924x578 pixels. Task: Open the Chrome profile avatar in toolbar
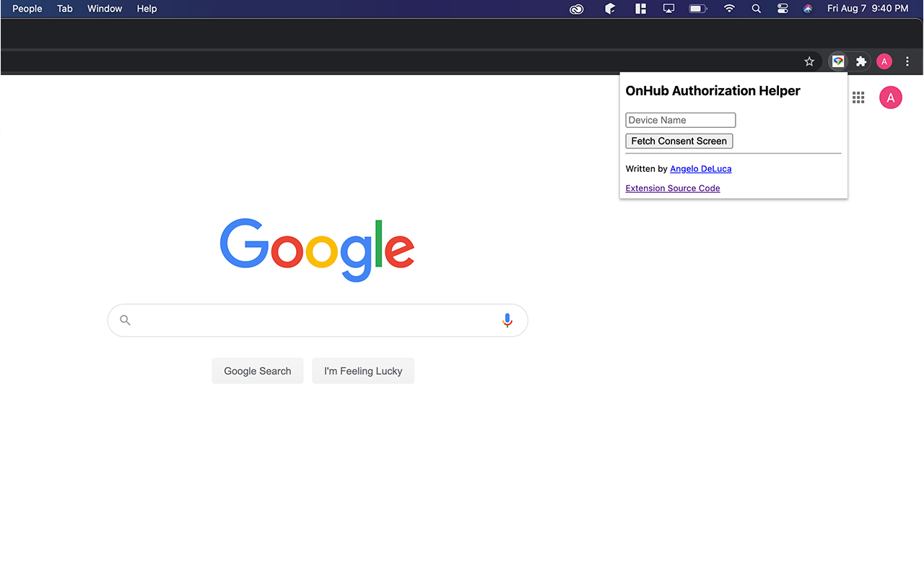tap(884, 62)
